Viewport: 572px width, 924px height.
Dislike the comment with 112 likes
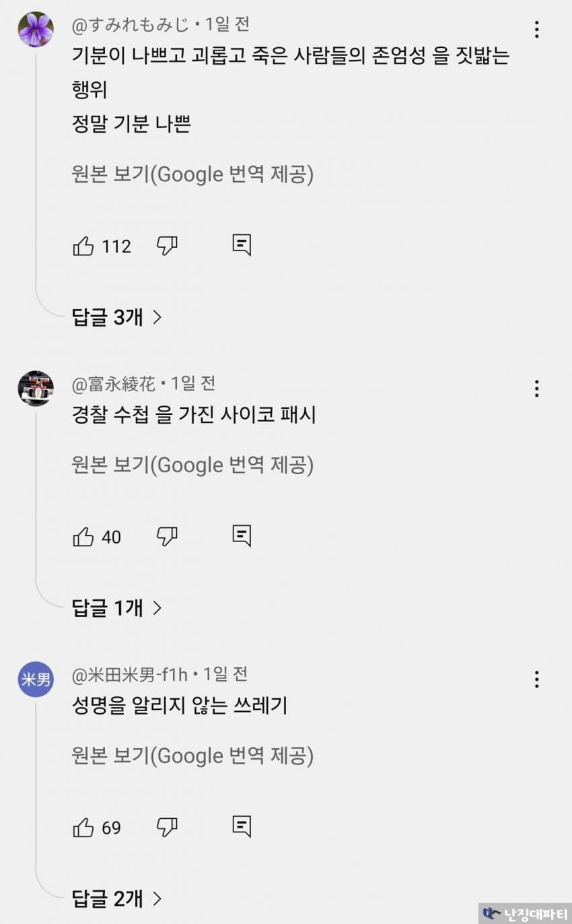(167, 246)
